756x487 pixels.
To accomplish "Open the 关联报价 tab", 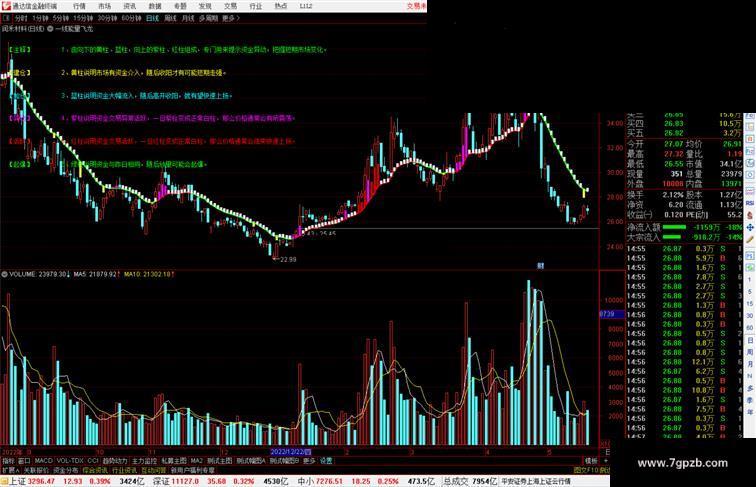I will click(x=36, y=470).
